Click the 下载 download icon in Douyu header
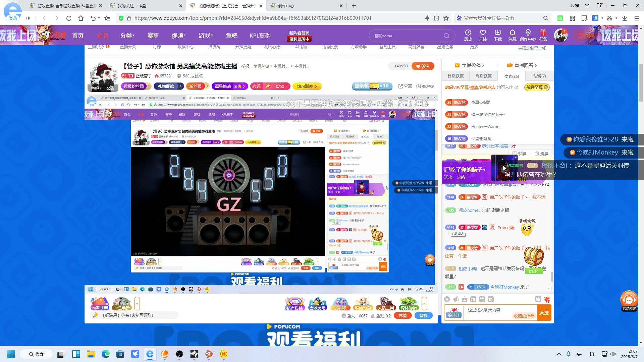The height and width of the screenshot is (362, 644). coord(498,35)
